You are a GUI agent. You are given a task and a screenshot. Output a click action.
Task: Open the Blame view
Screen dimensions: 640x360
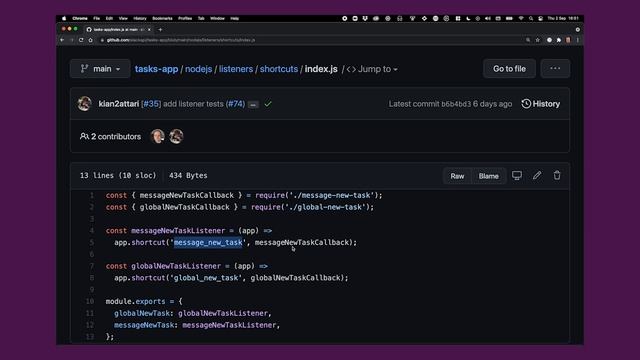pos(489,176)
